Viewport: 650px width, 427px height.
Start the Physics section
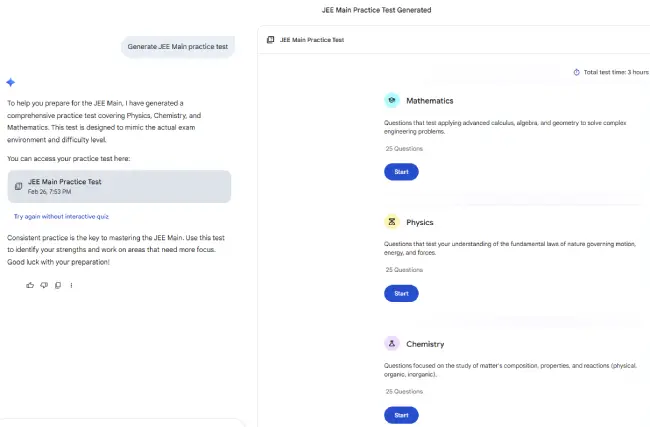[401, 293]
